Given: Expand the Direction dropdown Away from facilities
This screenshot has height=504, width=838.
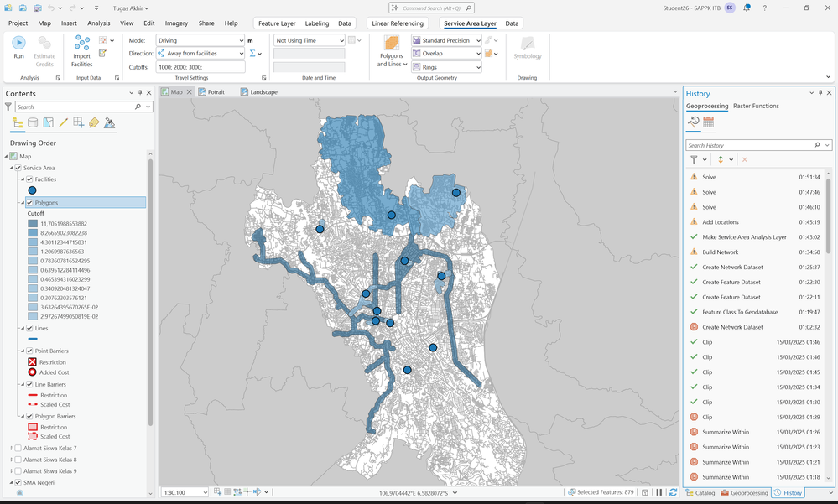Looking at the screenshot, I should pyautogui.click(x=200, y=54).
